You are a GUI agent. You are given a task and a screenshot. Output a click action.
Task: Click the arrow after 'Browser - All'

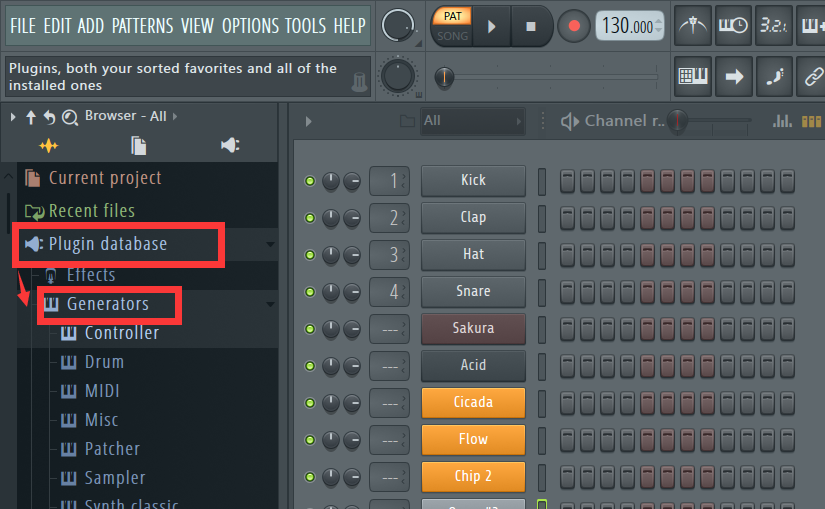point(175,116)
